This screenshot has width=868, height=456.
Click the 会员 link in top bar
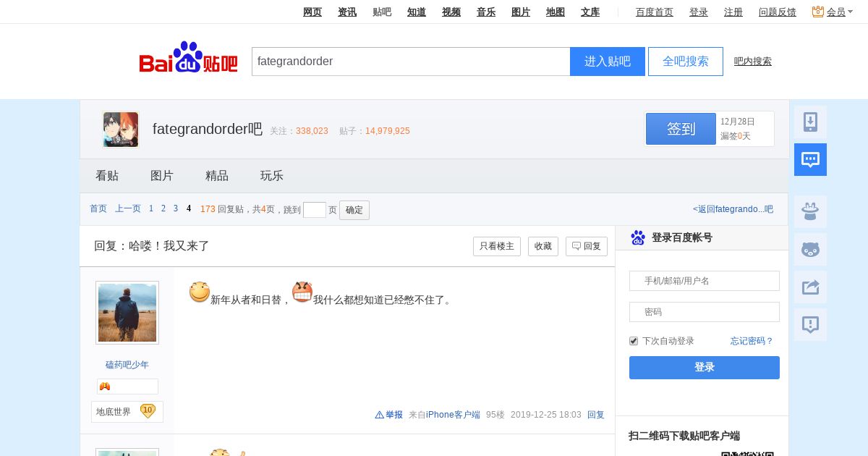coord(836,12)
